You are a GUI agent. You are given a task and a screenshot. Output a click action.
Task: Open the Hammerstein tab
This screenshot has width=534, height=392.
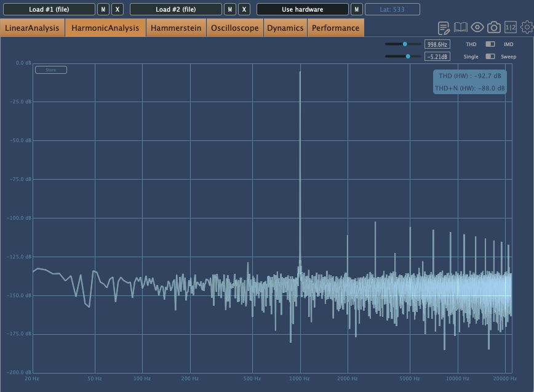click(175, 28)
